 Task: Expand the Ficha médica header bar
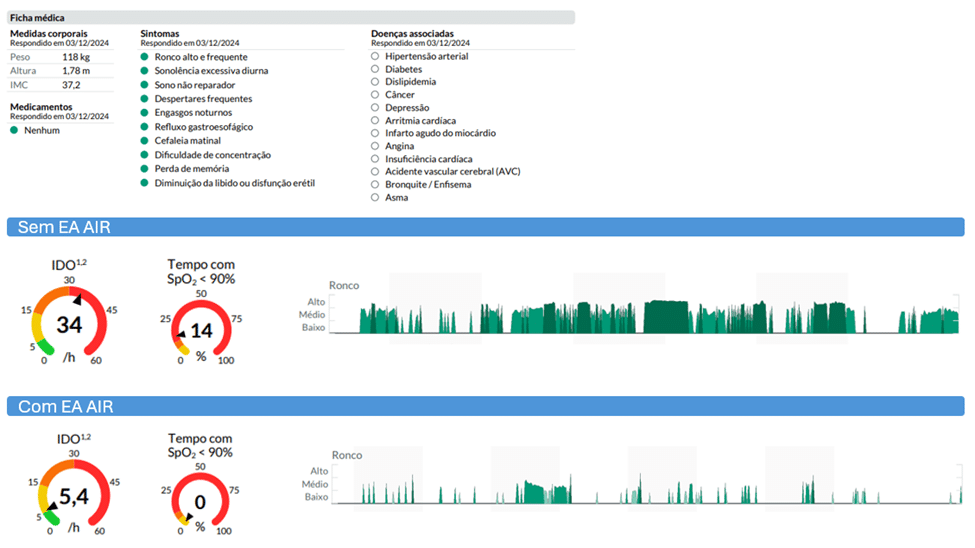pos(290,18)
